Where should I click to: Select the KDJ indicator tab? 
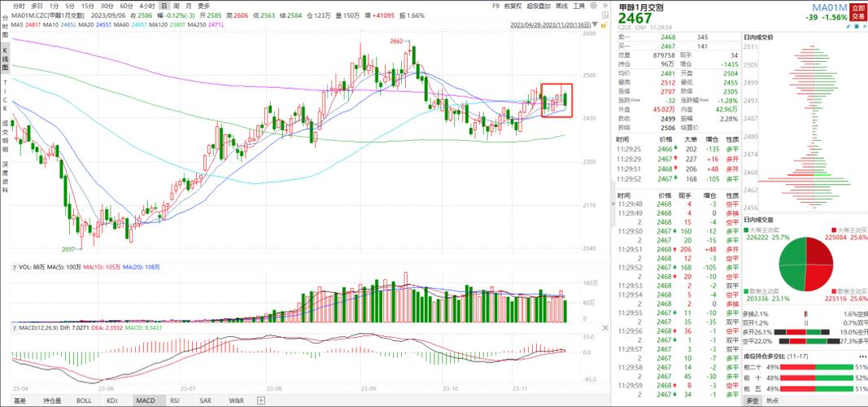tap(112, 400)
